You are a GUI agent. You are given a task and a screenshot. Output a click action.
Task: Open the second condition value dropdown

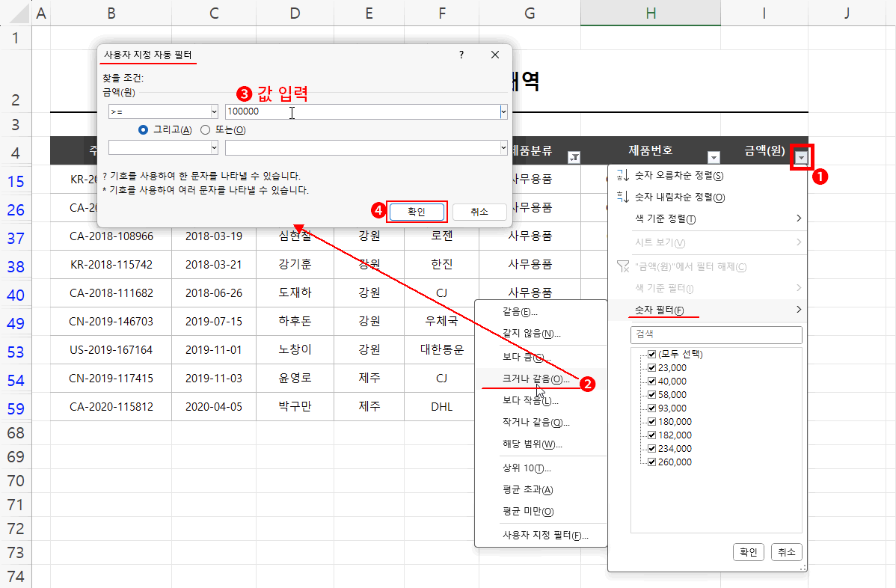pyautogui.click(x=503, y=148)
